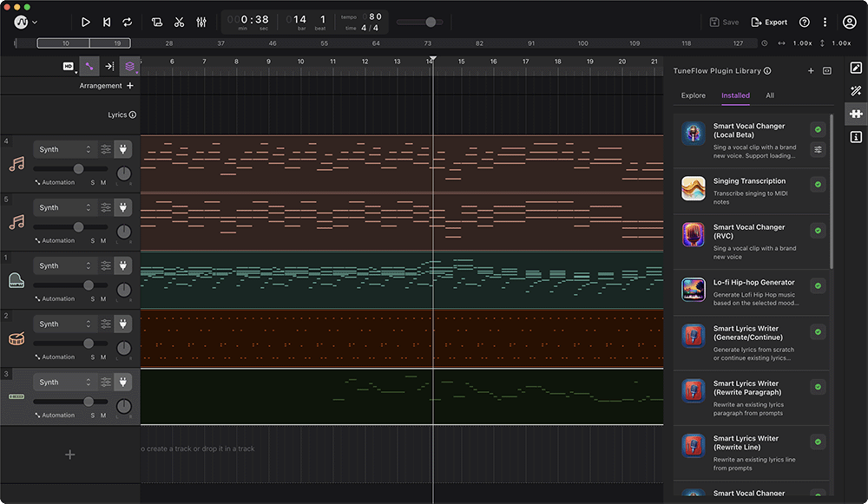Switch to the All plugins tab
The width and height of the screenshot is (868, 504).
(x=769, y=95)
